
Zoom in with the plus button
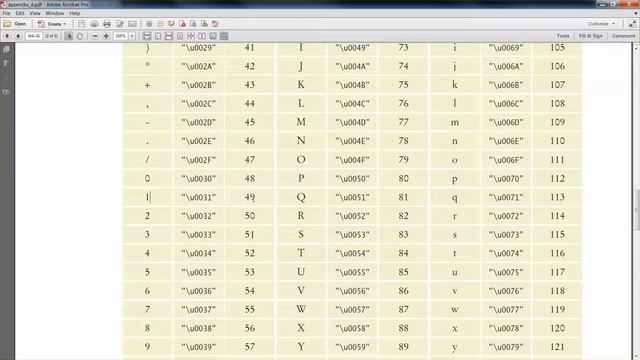coord(106,36)
